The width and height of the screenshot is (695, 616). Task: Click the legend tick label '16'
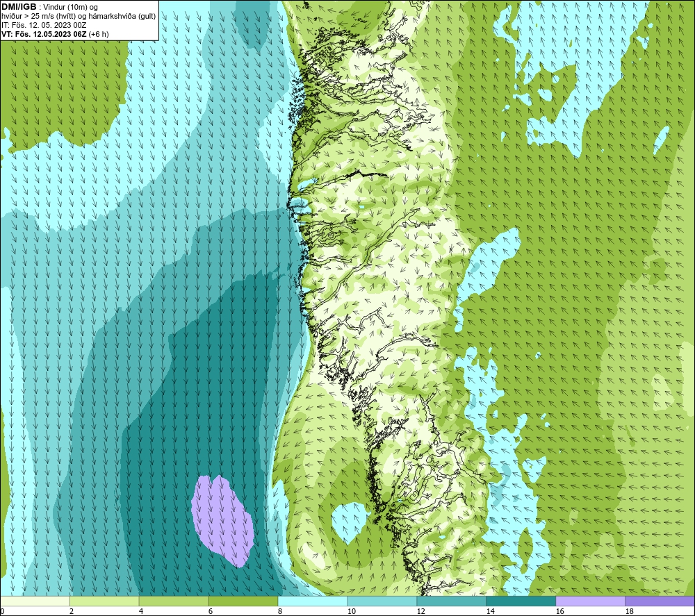(559, 612)
